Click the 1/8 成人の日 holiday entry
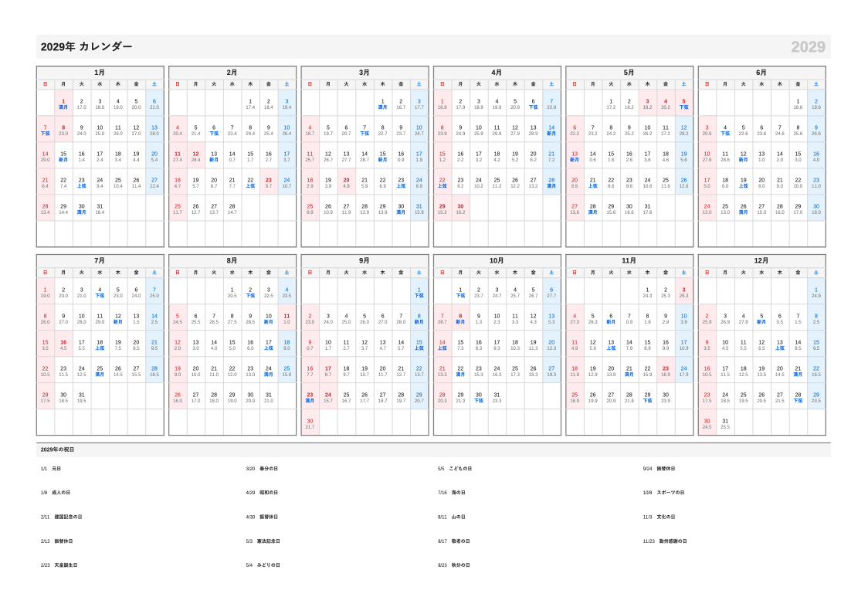Screen dimensions: 868x614 pos(56,492)
